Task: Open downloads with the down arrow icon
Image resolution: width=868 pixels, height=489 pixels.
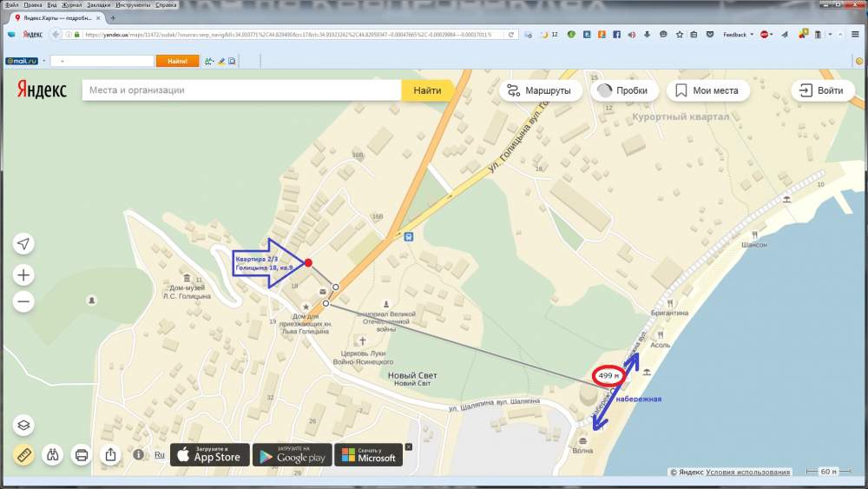Action: 647,35
